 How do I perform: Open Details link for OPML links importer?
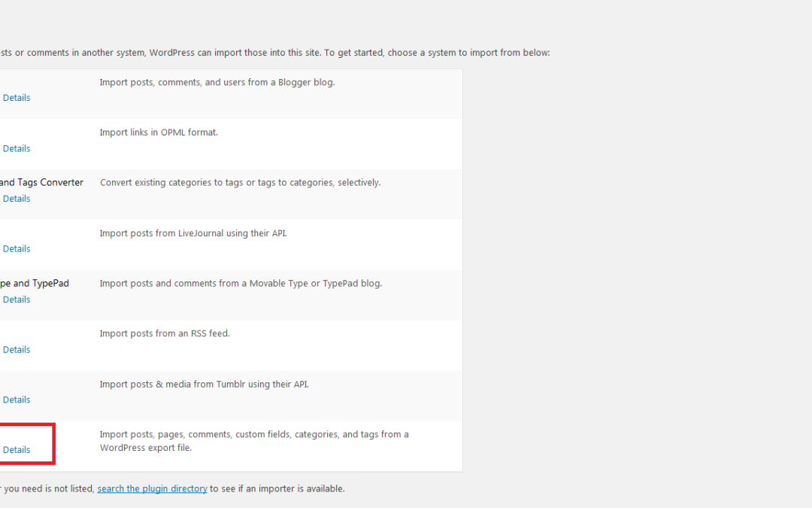click(17, 149)
